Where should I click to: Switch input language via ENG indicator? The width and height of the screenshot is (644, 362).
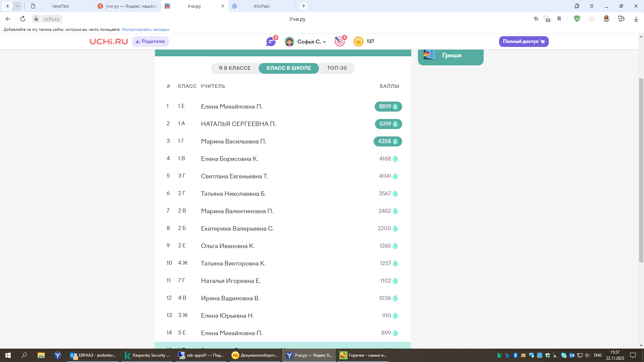(x=598, y=355)
